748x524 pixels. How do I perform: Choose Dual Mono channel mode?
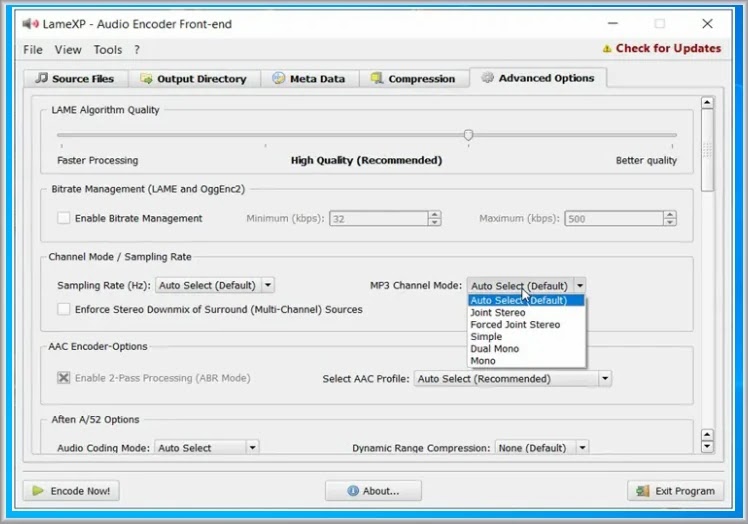526,348
